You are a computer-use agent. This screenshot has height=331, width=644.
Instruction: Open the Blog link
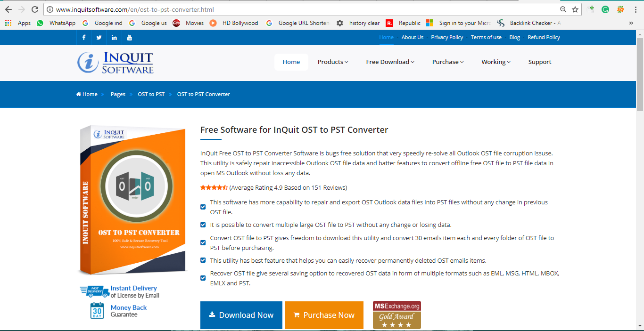[x=515, y=37]
